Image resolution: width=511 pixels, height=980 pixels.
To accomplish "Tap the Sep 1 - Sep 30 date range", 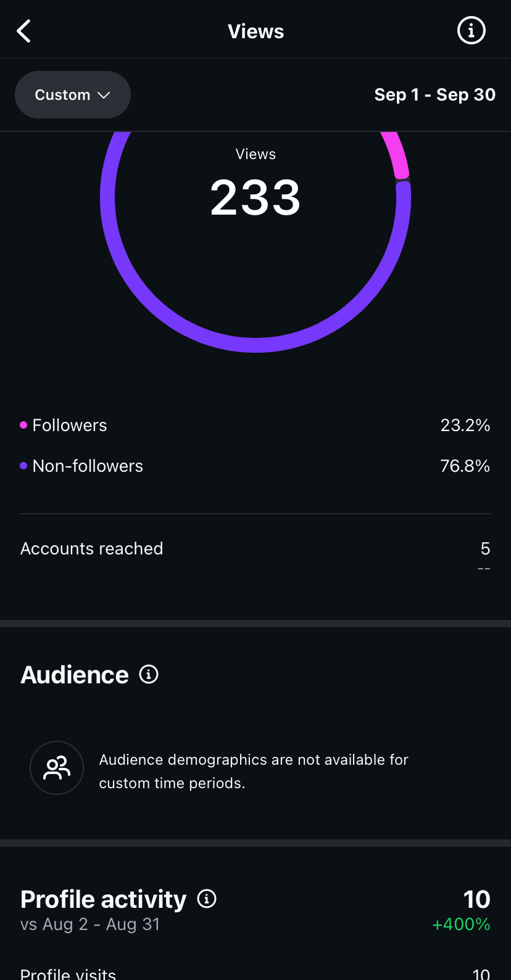I will point(434,94).
